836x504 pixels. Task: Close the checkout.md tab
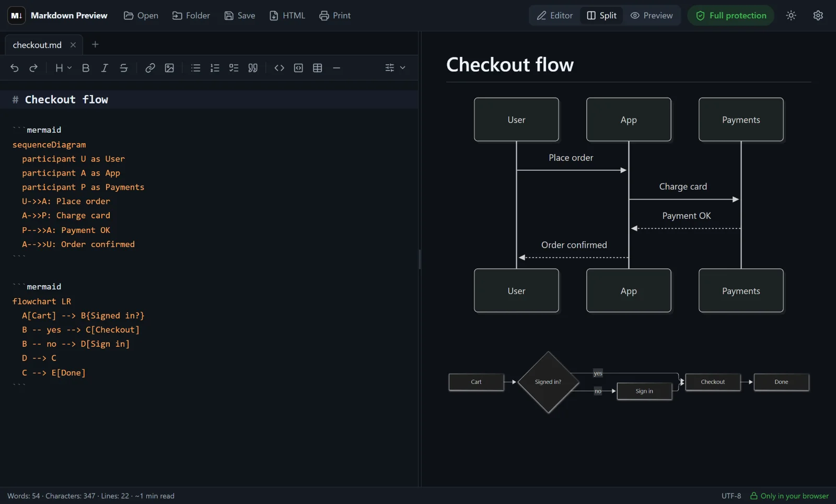[x=73, y=45]
